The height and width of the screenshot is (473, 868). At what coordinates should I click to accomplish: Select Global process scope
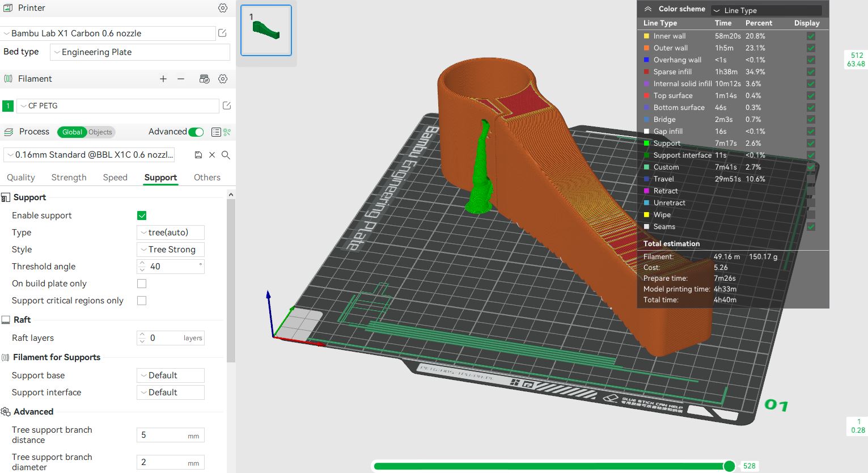72,132
